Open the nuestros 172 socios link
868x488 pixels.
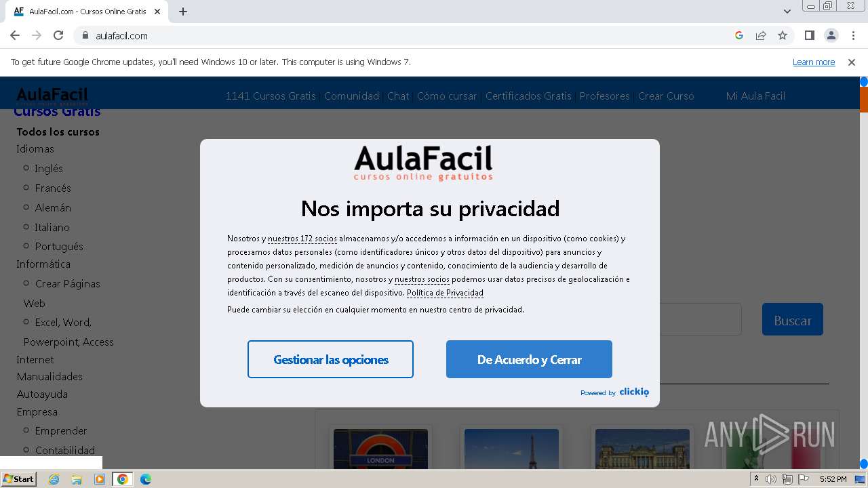pos(302,239)
